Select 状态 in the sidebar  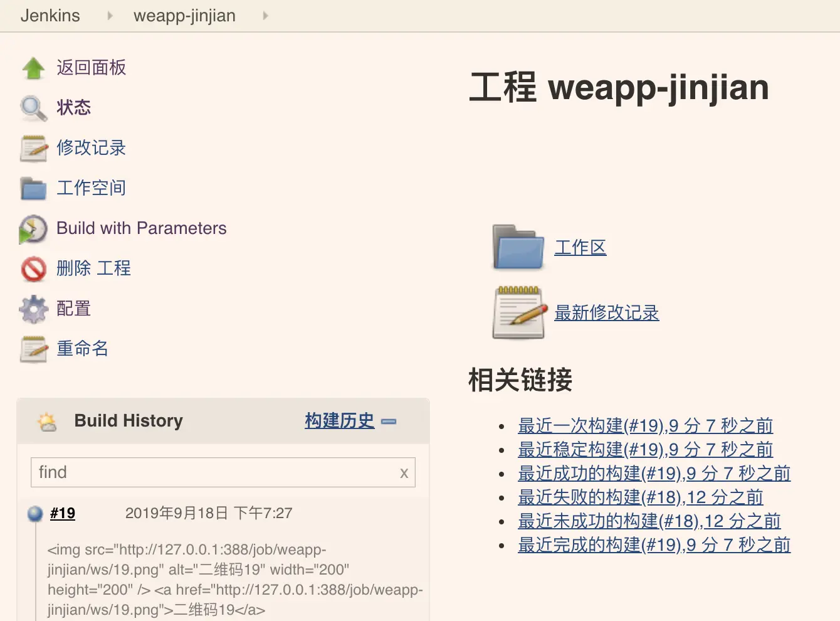(74, 108)
